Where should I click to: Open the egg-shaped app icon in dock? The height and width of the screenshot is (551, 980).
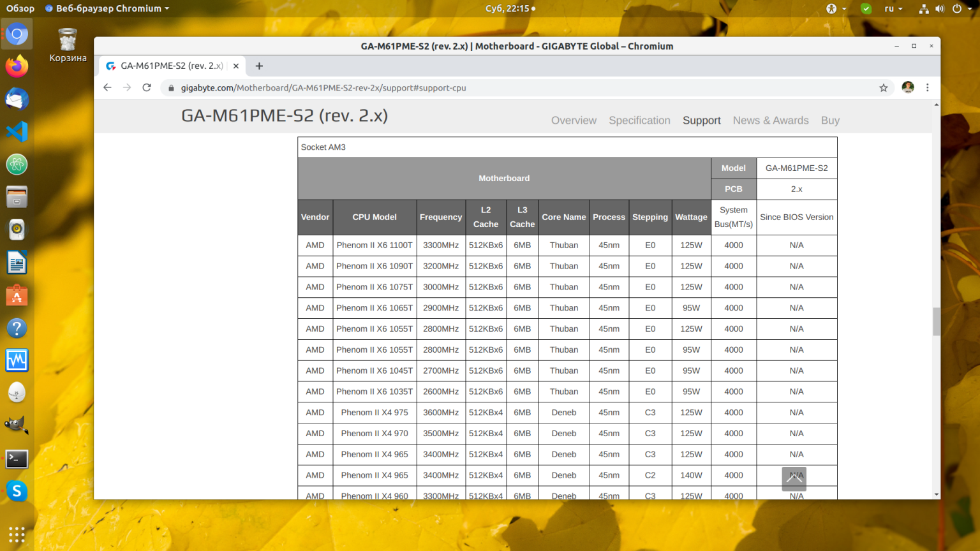(17, 393)
